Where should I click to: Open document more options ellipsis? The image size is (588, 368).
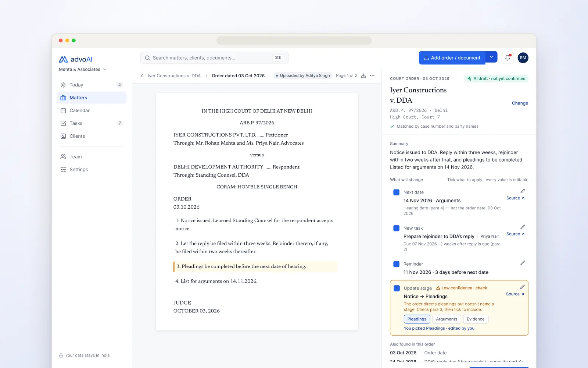372,76
